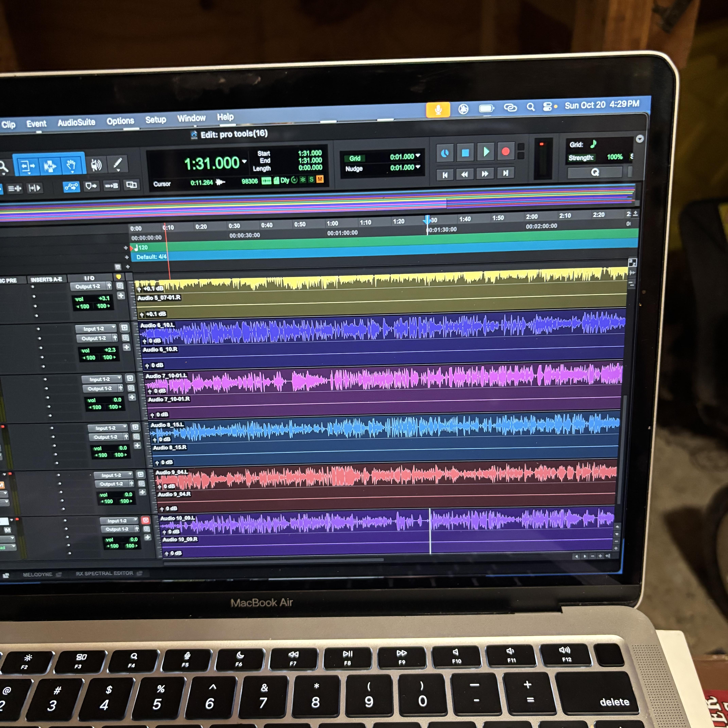The image size is (728, 728).
Task: Open Input 1-2 selector on Audio 10 track
Action: [119, 521]
